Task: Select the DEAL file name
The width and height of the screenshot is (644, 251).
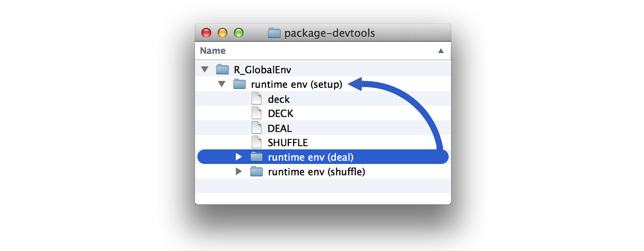Action: [x=280, y=128]
